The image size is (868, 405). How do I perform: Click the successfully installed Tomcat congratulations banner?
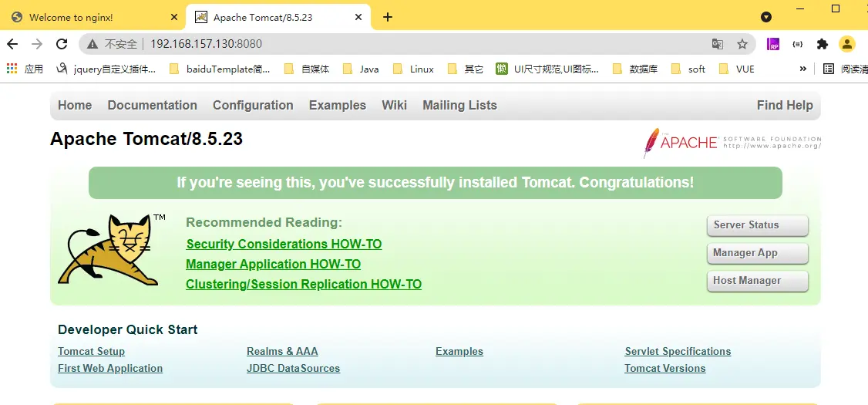point(435,183)
